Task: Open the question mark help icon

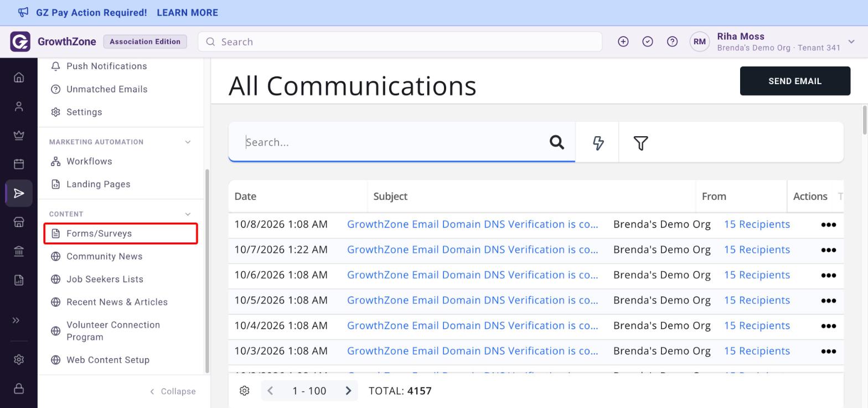Action: point(672,42)
